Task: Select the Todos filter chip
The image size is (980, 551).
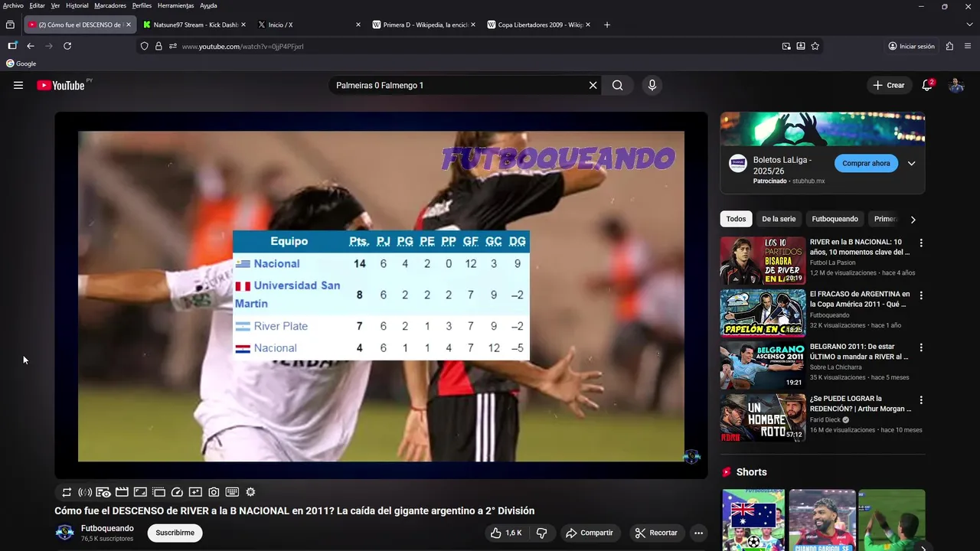Action: coord(736,219)
